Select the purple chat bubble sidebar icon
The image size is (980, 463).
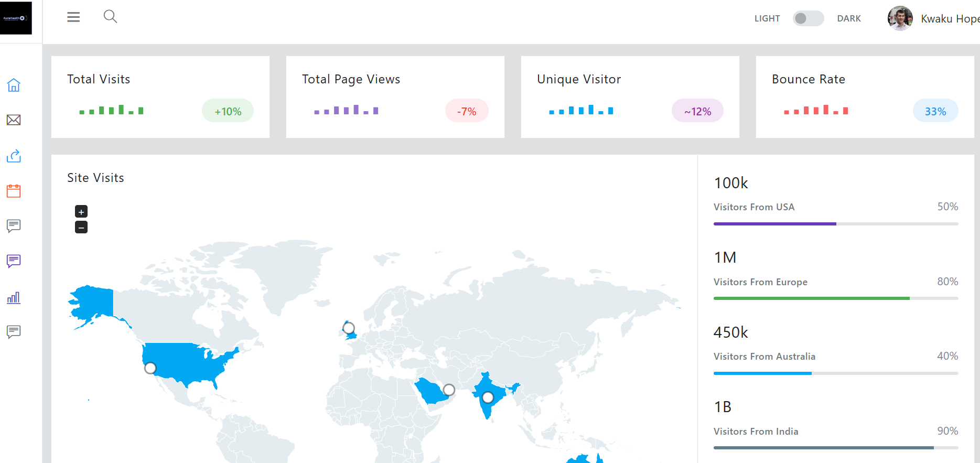pyautogui.click(x=14, y=261)
